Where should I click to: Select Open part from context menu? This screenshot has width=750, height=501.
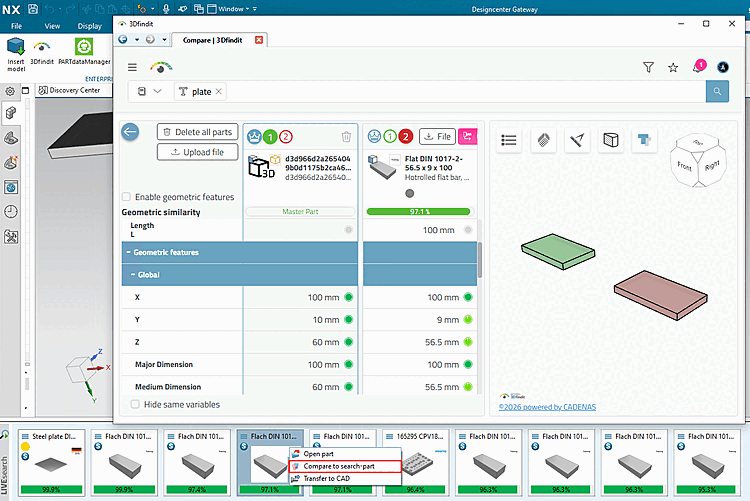[x=345, y=454]
